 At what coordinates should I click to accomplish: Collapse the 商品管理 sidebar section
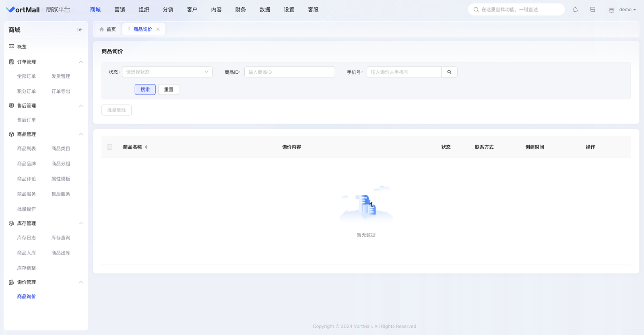coord(81,134)
